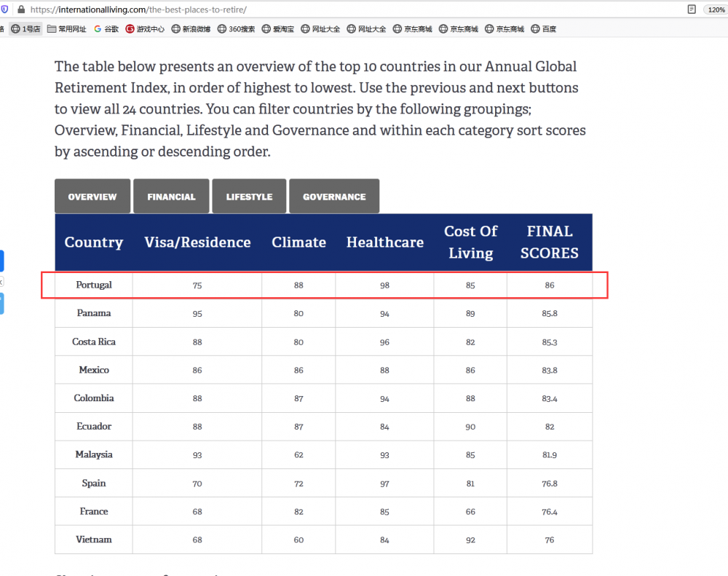Click Mexico's final score 83.8

(x=549, y=370)
